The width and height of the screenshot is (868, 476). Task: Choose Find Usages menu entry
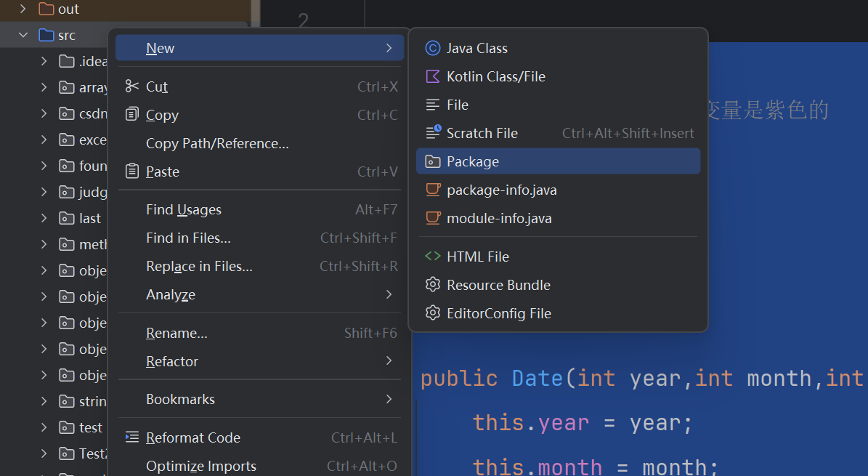tap(259, 209)
